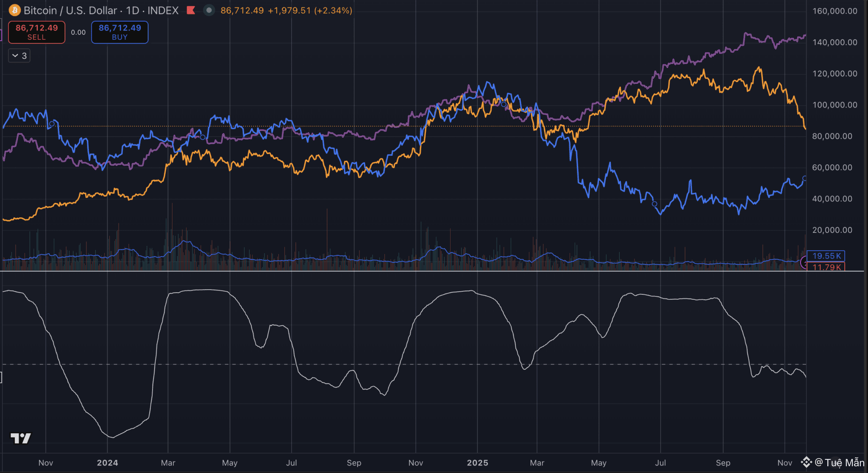The image size is (868, 473).
Task: Open the Bitcoin / U.S. Dollar symbol title
Action: click(71, 10)
